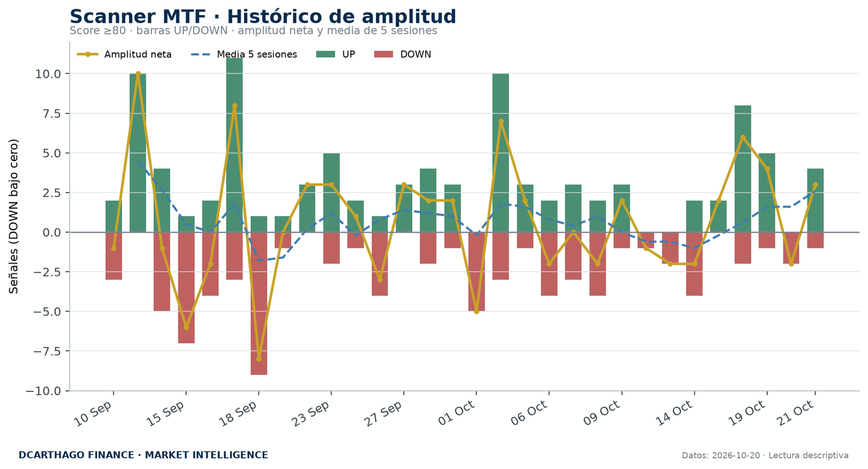
Task: Click the '7.5' y-axis tick label
Action: [52, 113]
